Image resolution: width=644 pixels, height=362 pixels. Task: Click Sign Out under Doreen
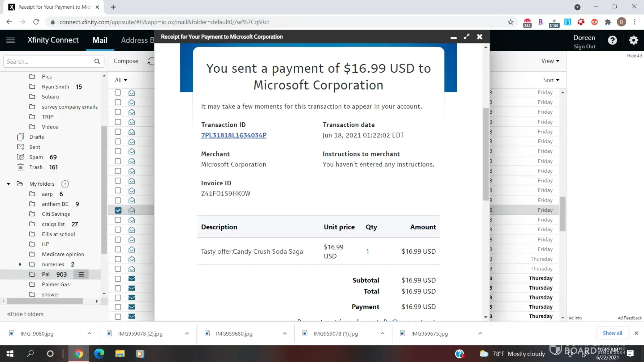coord(584,46)
